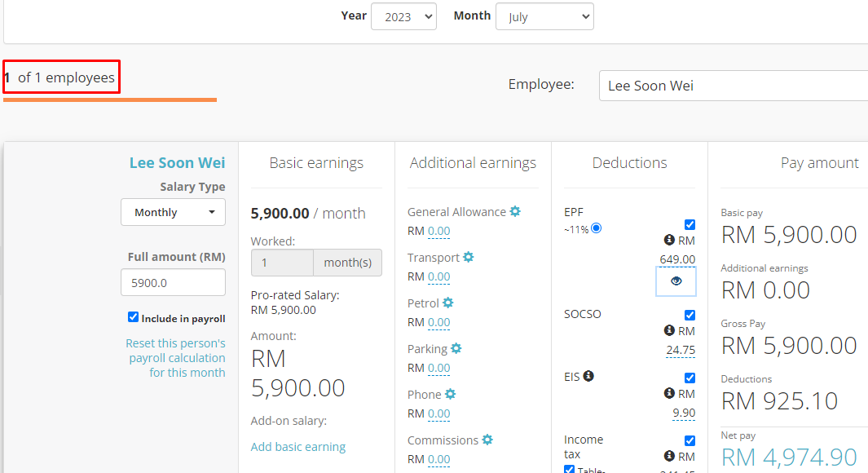Toggle the SOCSO deduction checkbox
868x473 pixels.
690,315
